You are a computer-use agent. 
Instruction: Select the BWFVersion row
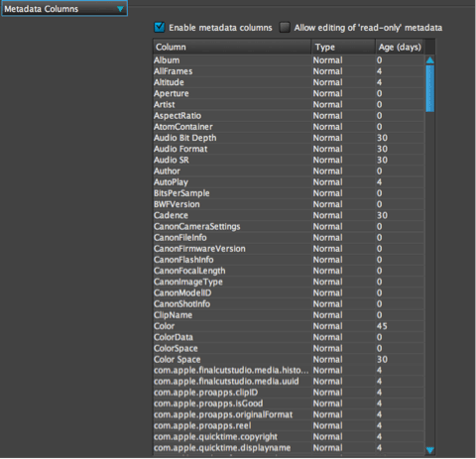tap(289, 204)
